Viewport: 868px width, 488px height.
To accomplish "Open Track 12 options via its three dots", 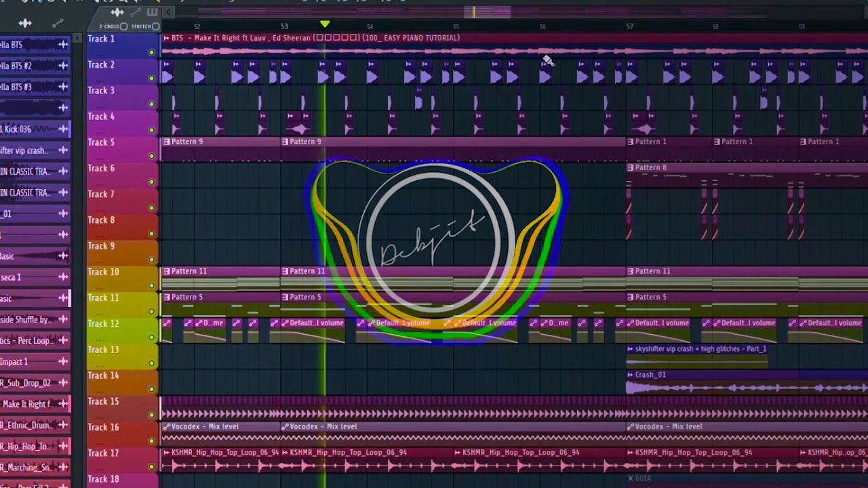I will [101, 339].
